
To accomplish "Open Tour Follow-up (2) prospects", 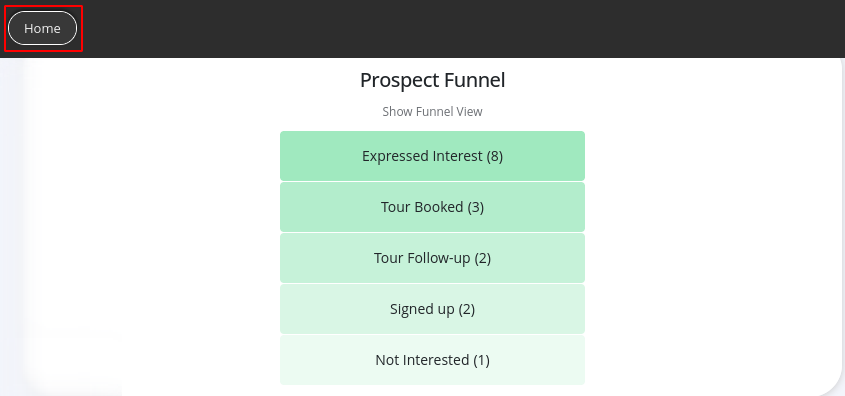I will [x=432, y=258].
